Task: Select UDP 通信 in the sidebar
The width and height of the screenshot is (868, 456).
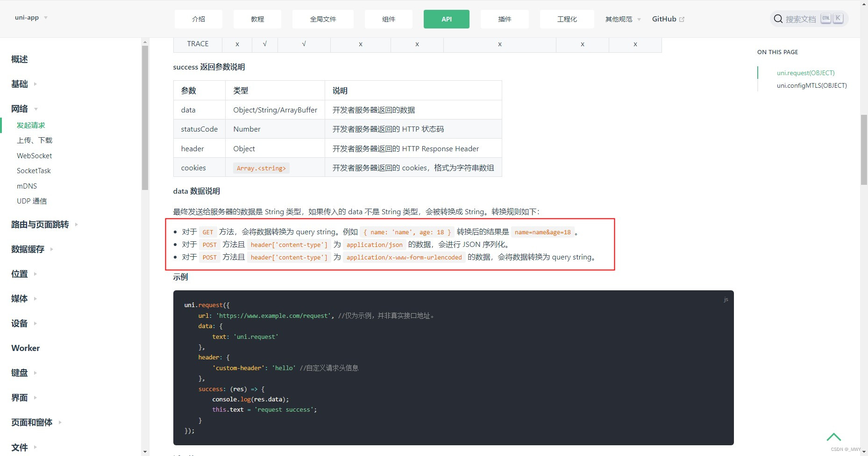Action: pyautogui.click(x=32, y=201)
